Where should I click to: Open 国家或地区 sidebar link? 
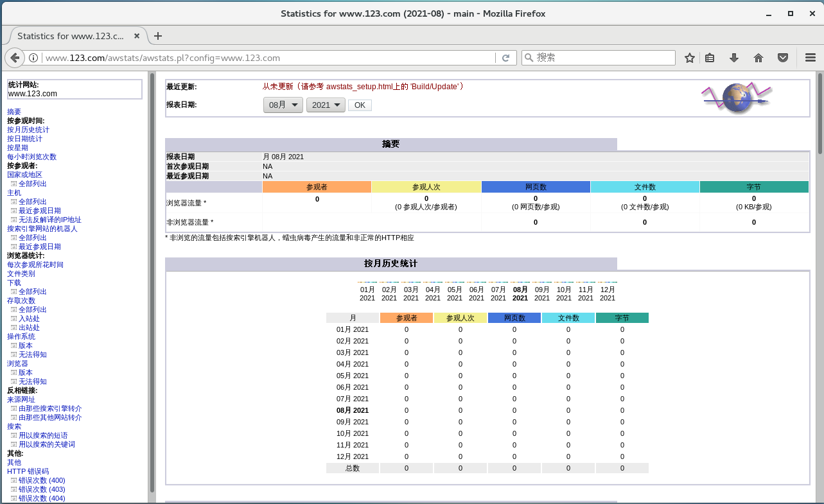point(24,175)
